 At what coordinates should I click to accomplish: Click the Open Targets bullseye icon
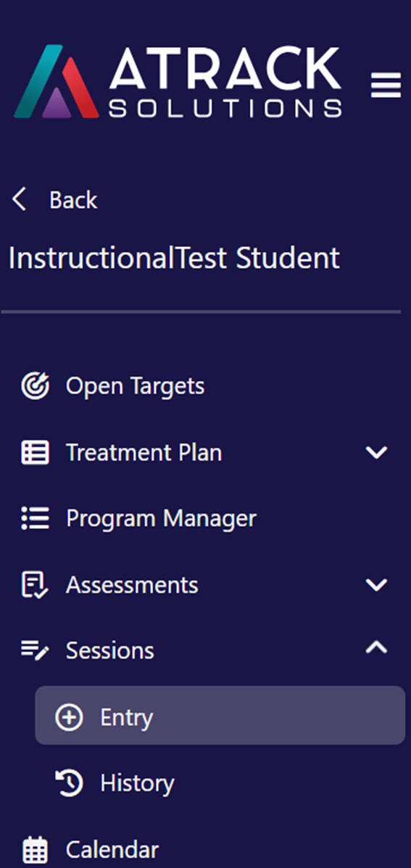click(36, 386)
